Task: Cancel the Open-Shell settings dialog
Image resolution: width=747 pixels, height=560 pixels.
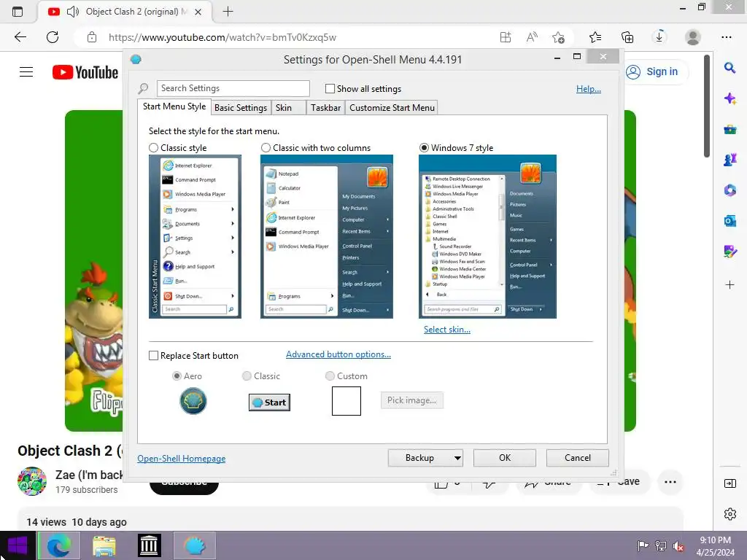Action: [578, 458]
